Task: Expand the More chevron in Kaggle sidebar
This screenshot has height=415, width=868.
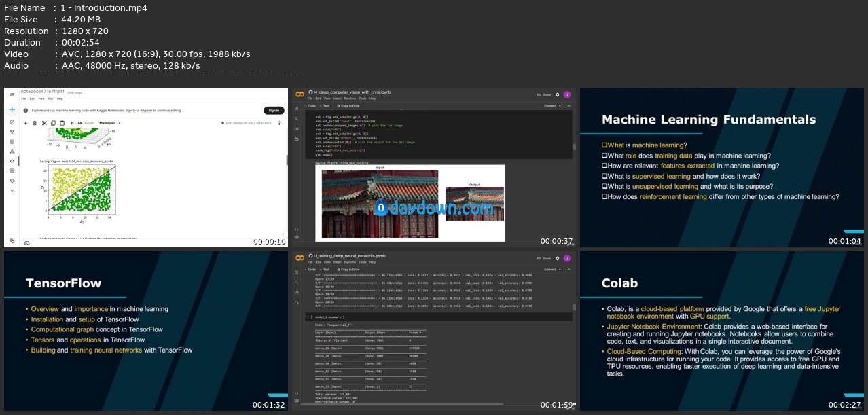Action: click(x=12, y=191)
